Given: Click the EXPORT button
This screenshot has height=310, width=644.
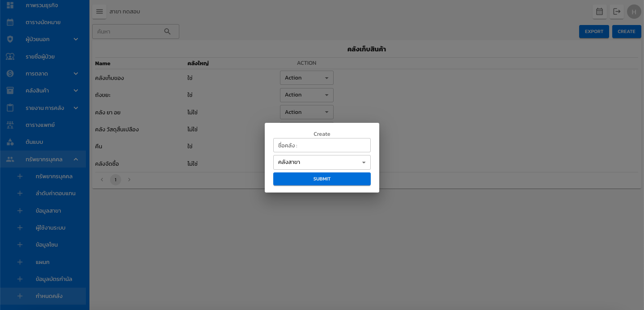Looking at the screenshot, I should [594, 31].
